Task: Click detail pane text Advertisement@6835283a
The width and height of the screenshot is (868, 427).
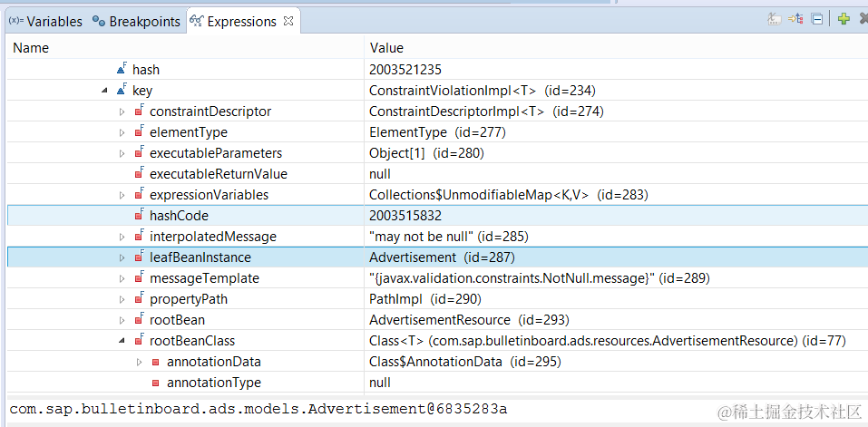Action: tap(407, 409)
